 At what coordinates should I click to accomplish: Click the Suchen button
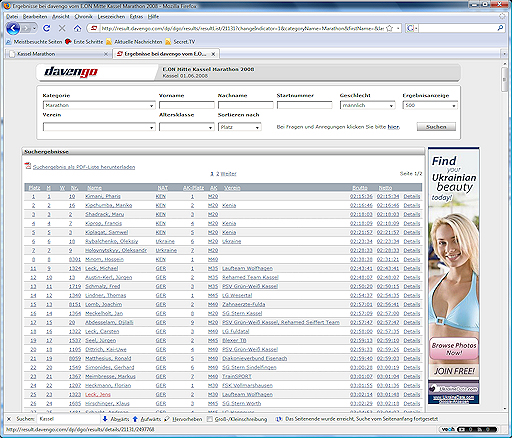click(436, 127)
